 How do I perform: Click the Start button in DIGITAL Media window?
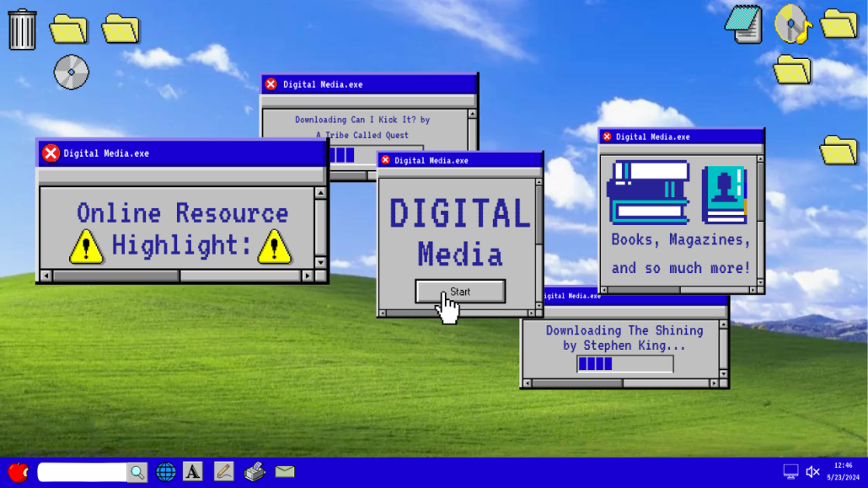coord(460,292)
